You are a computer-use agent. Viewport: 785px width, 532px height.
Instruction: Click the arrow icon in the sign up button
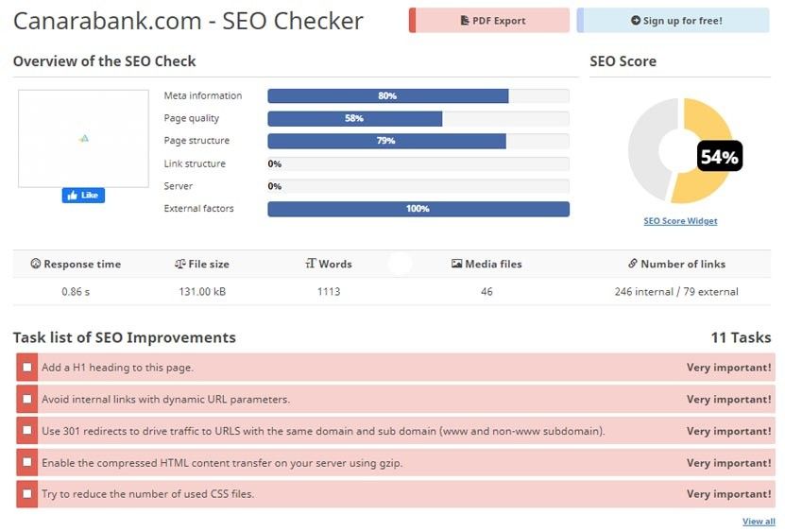[636, 21]
